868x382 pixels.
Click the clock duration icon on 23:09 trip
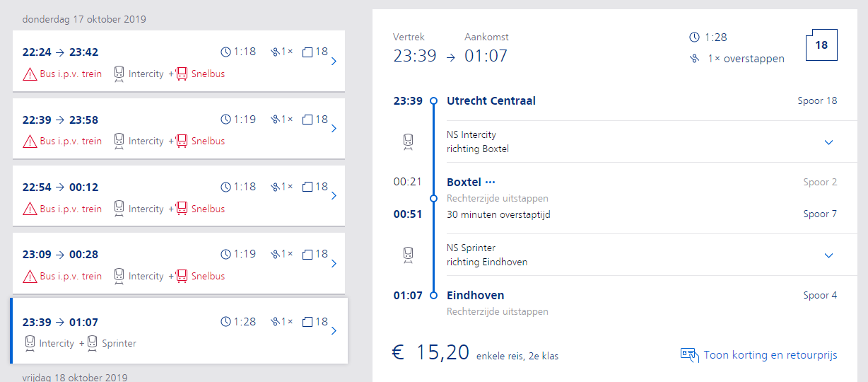226,254
